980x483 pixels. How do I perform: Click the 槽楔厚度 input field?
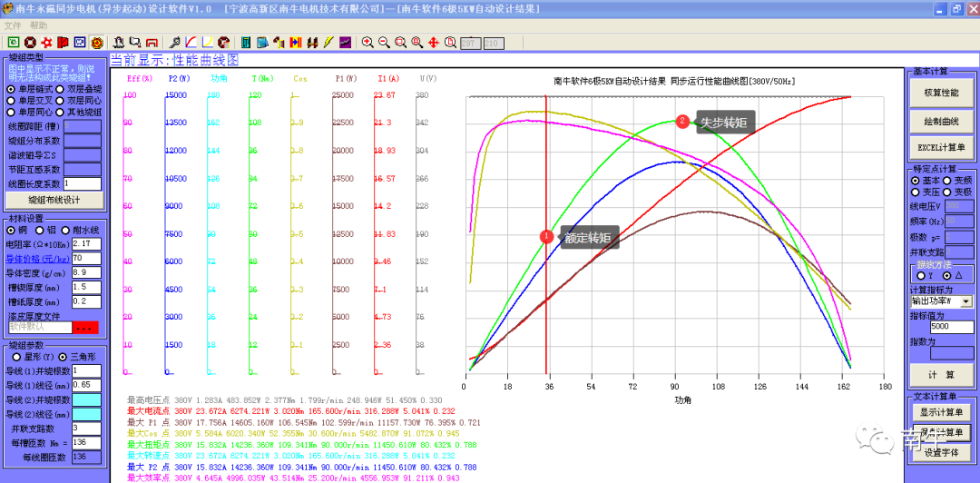pos(86,287)
